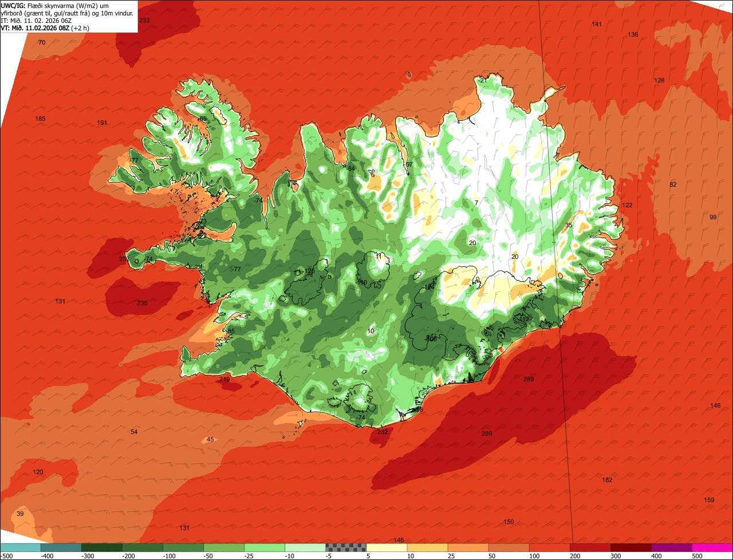733x560 pixels.
Task: Click the '-25' legend scale label
Action: click(250, 556)
